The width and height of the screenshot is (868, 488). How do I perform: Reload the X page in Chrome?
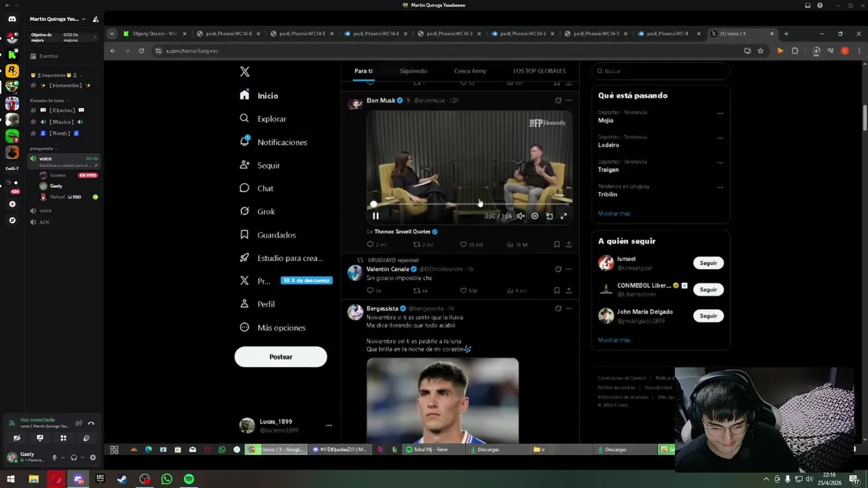click(x=141, y=51)
